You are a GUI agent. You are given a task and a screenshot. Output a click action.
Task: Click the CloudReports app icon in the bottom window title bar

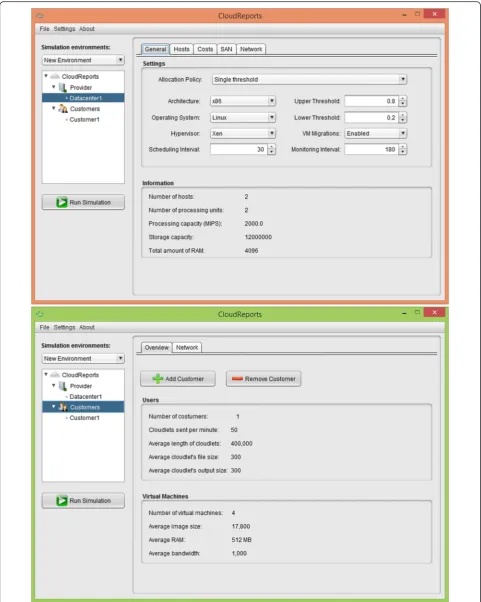tap(40, 314)
